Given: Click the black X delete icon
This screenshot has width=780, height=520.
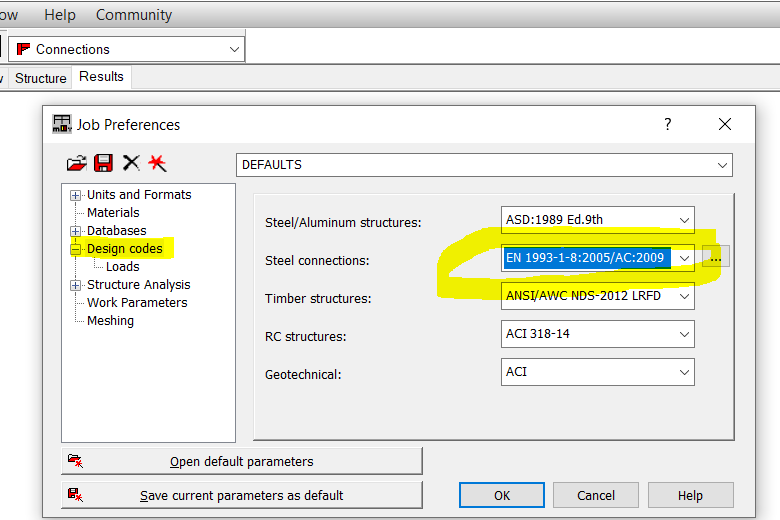Looking at the screenshot, I should 131,163.
